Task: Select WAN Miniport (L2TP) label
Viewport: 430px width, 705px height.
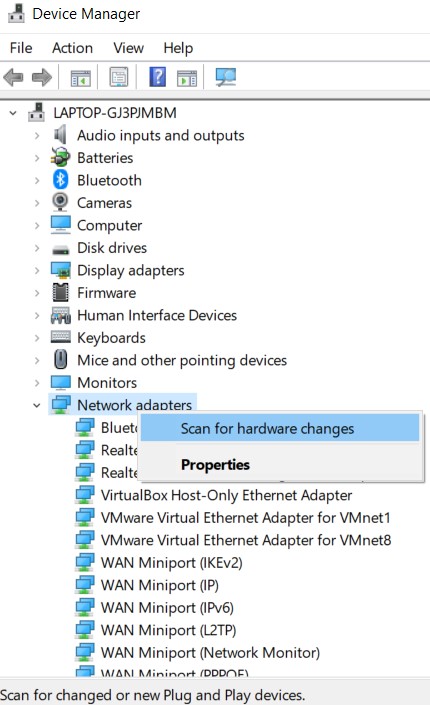Action: coord(169,630)
